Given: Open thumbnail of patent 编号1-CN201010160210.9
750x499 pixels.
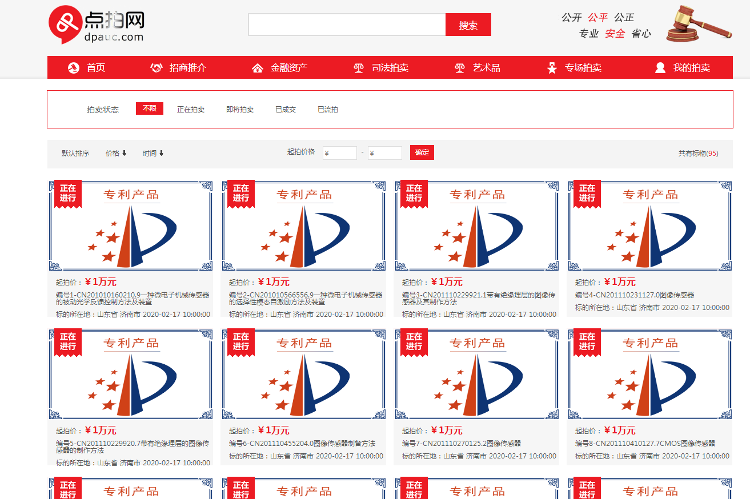Looking at the screenshot, I should tap(131, 226).
